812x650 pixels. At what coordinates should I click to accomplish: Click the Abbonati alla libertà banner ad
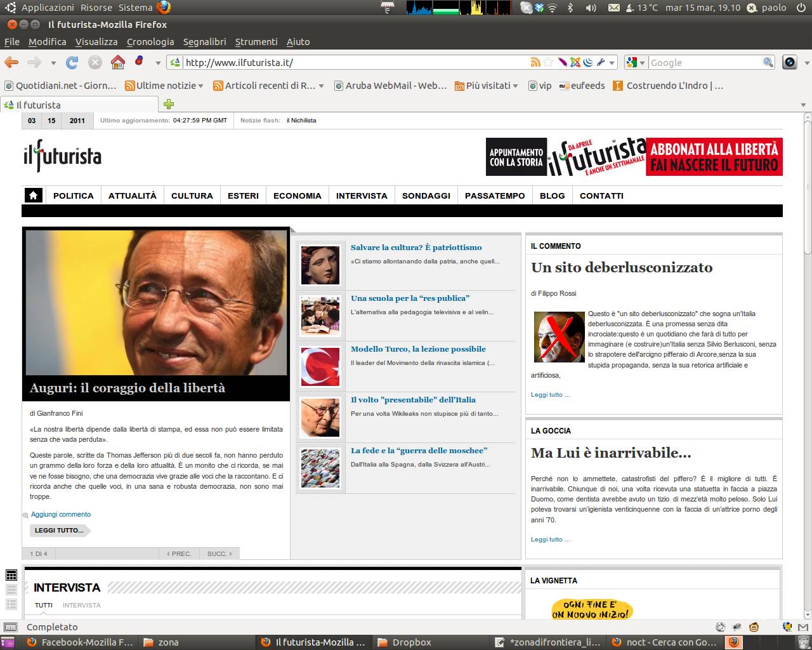click(634, 157)
